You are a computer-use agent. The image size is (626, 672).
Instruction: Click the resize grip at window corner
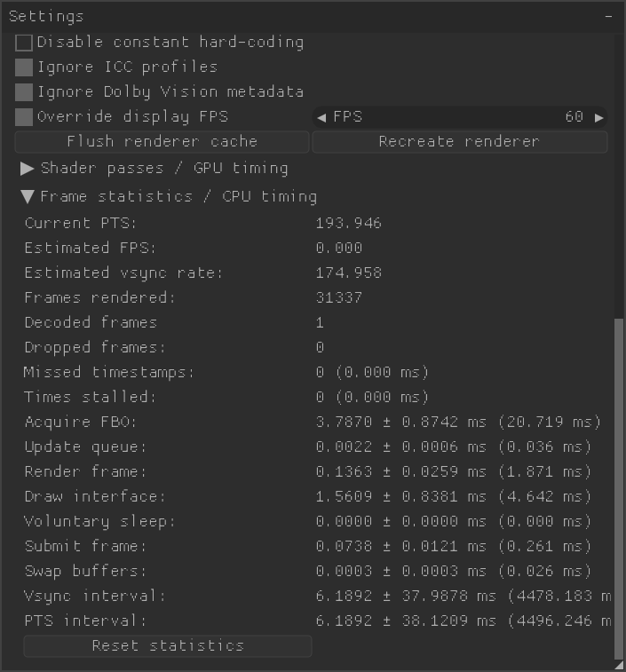click(619, 665)
